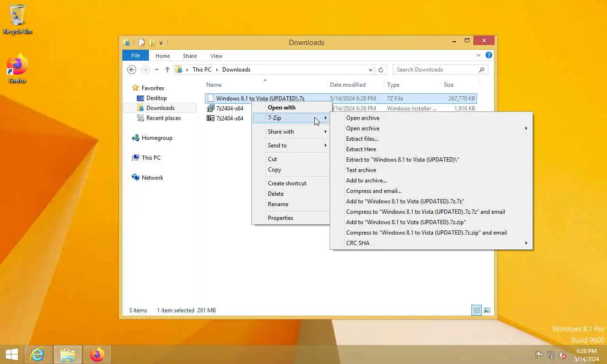607x364 pixels.
Task: Choose Copy in the context menu
Action: [x=291, y=170]
